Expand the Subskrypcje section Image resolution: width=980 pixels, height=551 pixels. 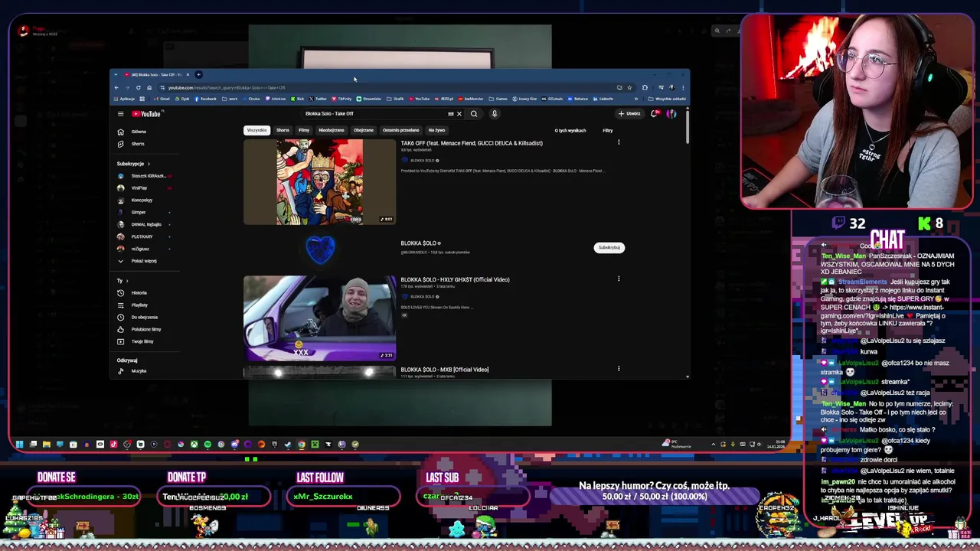133,164
